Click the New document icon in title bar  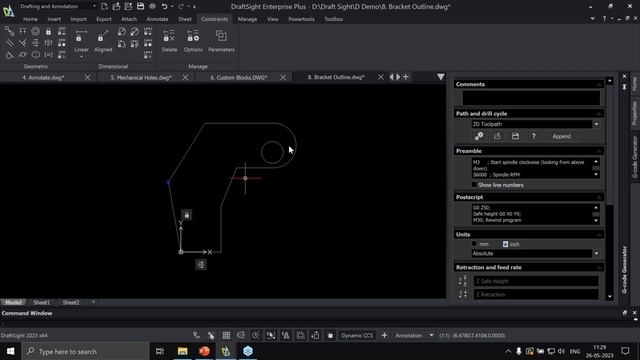click(x=104, y=6)
